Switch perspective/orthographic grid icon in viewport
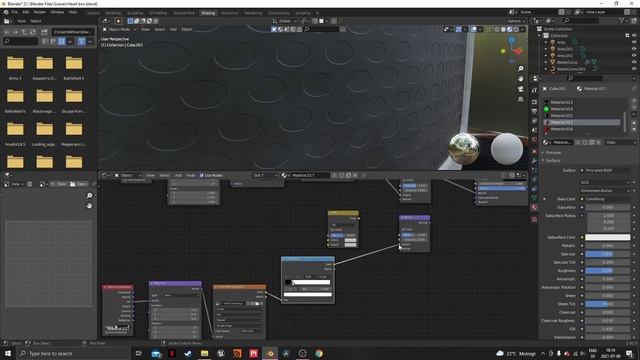 pyautogui.click(x=520, y=99)
